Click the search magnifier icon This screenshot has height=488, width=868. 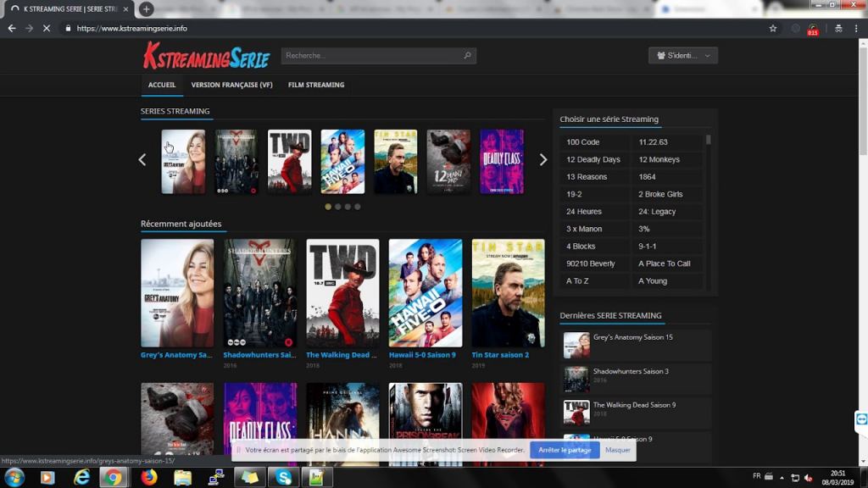(x=467, y=55)
